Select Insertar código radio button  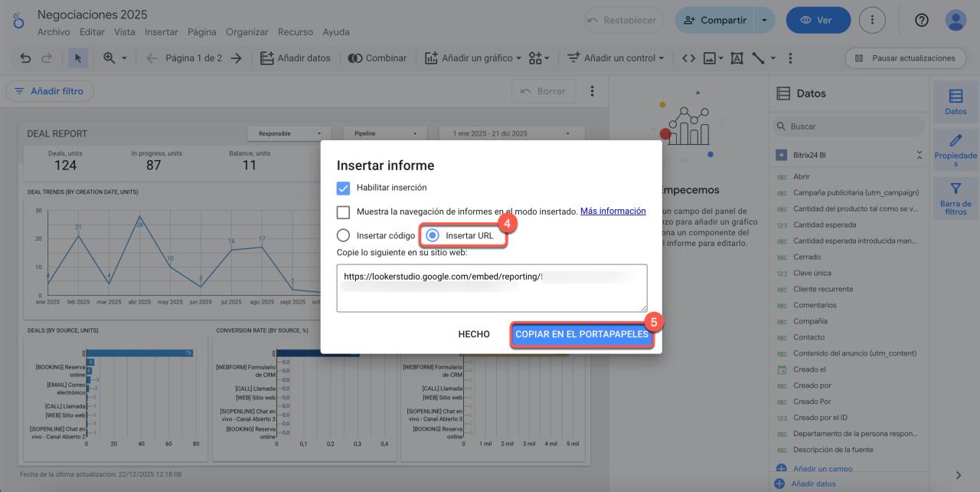[344, 235]
